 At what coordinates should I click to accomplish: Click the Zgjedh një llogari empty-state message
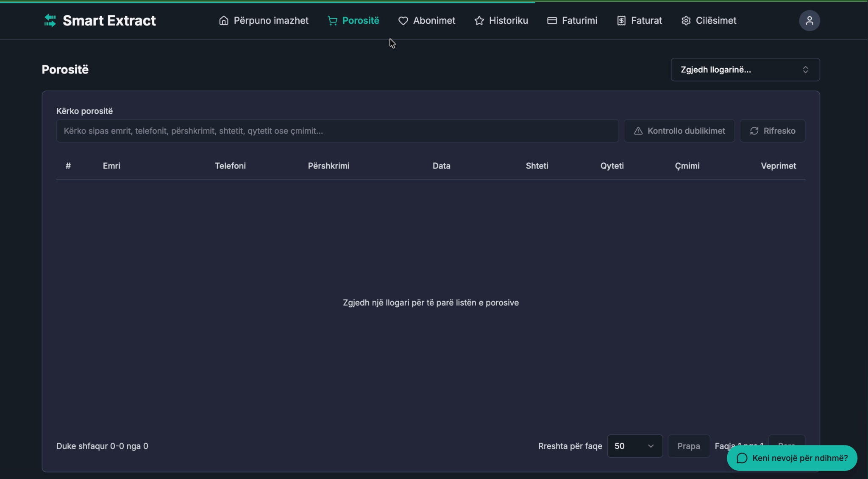pyautogui.click(x=431, y=303)
